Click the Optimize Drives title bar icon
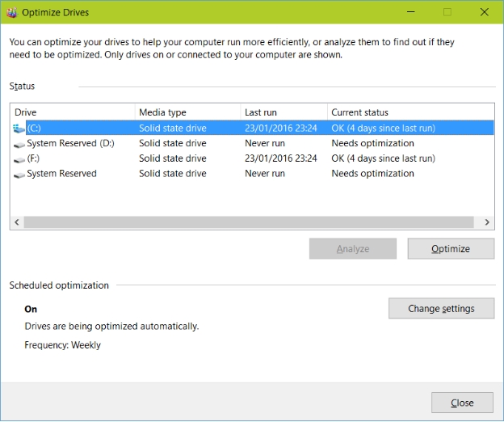The width and height of the screenshot is (504, 422). pos(10,13)
